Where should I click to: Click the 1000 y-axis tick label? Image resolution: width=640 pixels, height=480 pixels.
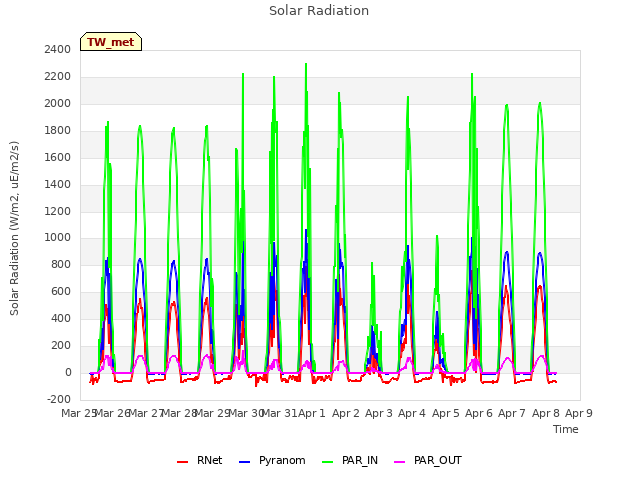click(x=58, y=238)
